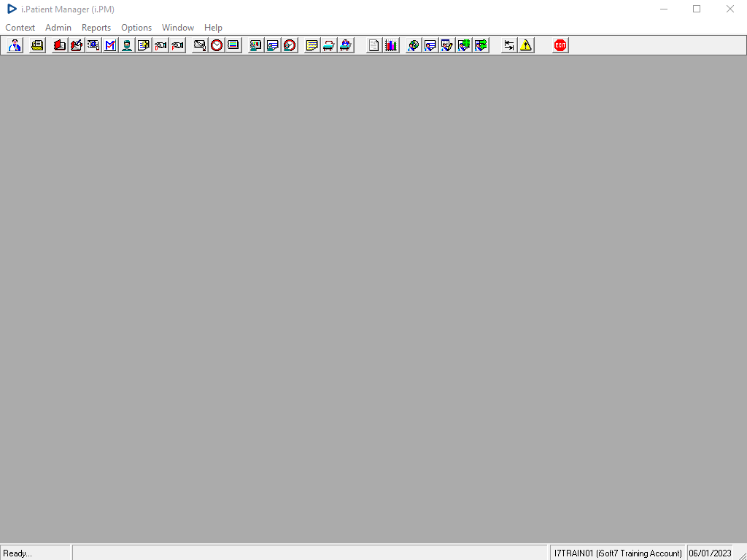
Task: Click the person with blue list card icon
Action: [x=273, y=45]
